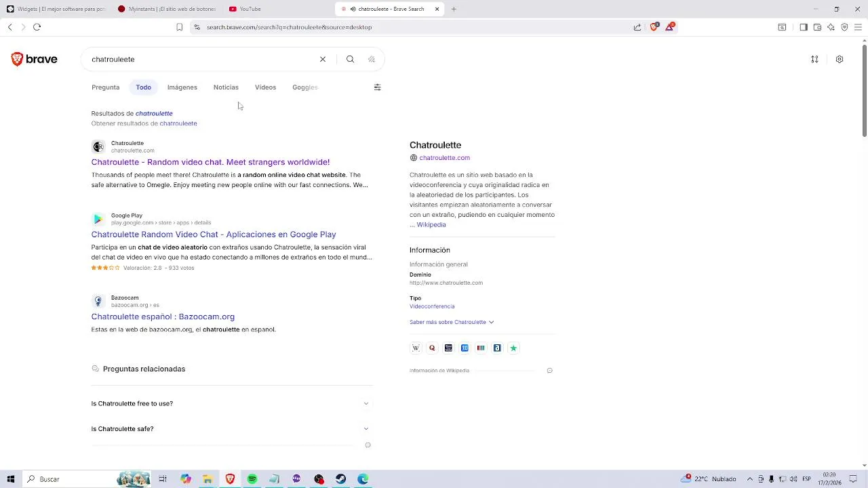Click the red Q Quora profile icon

432,348
